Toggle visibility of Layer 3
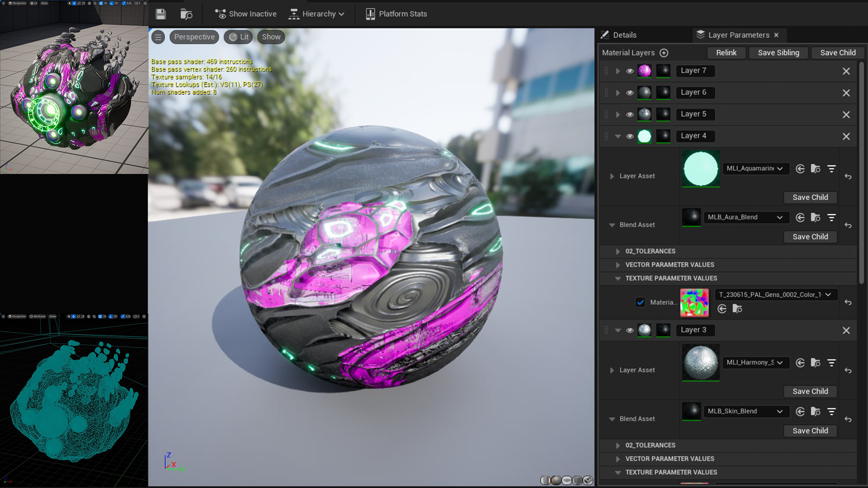The height and width of the screenshot is (488, 868). pos(630,330)
